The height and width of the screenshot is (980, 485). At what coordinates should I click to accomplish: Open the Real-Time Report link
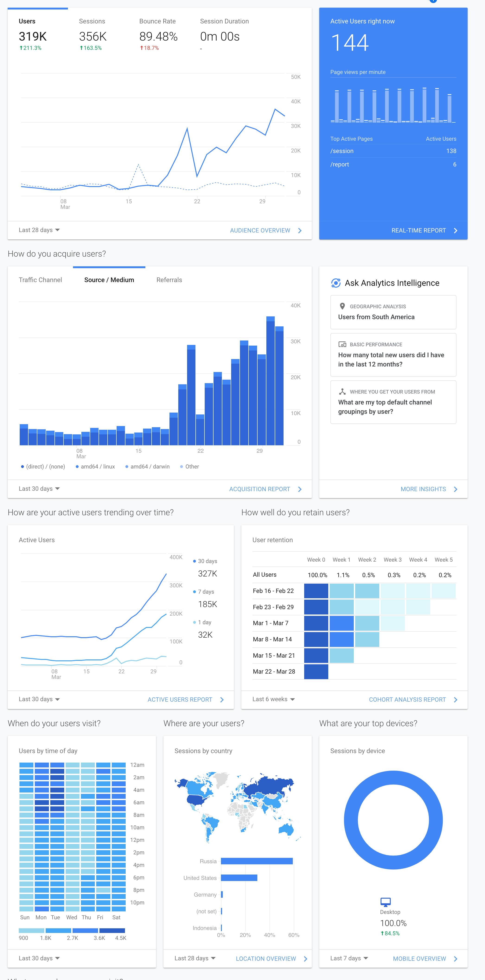pos(418,231)
